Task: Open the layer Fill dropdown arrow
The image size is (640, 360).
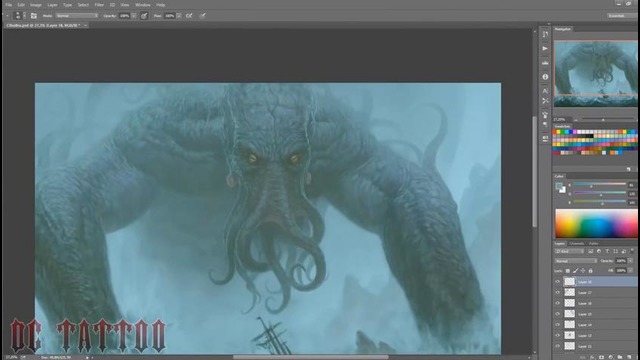Action: 631,270
